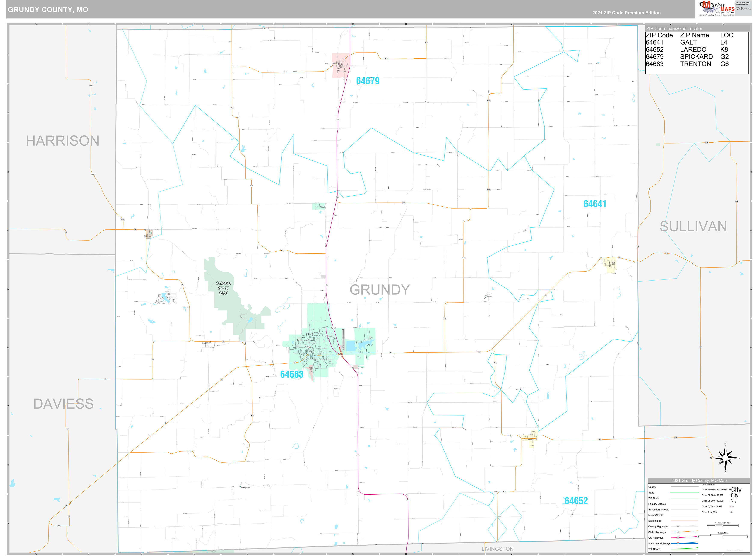Click the GRUNDY COUNTY, MO title label
The width and height of the screenshot is (756, 556).
pos(48,10)
